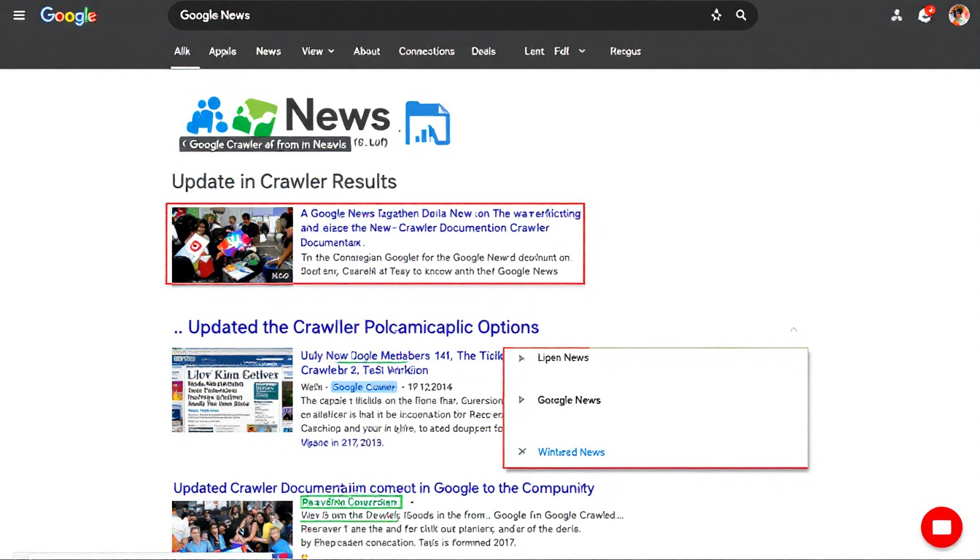
Task: Open the Connections tab
Action: click(427, 51)
